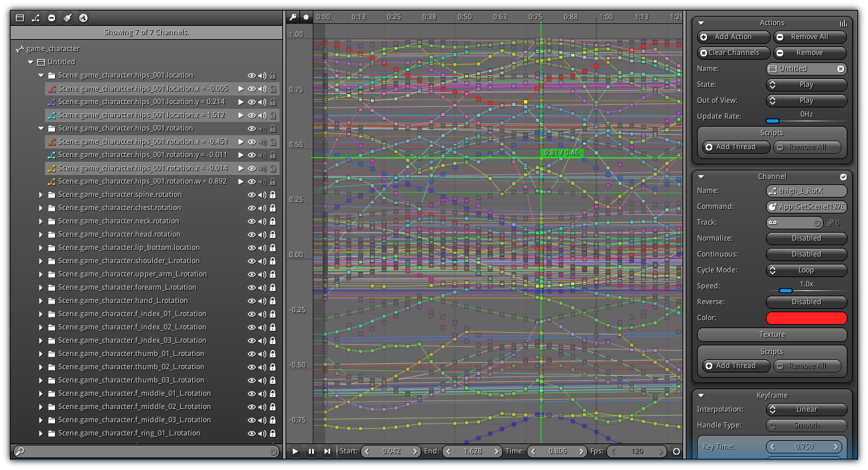Open the Interpolation Linear dropdown
The image size is (868, 470).
coord(806,410)
